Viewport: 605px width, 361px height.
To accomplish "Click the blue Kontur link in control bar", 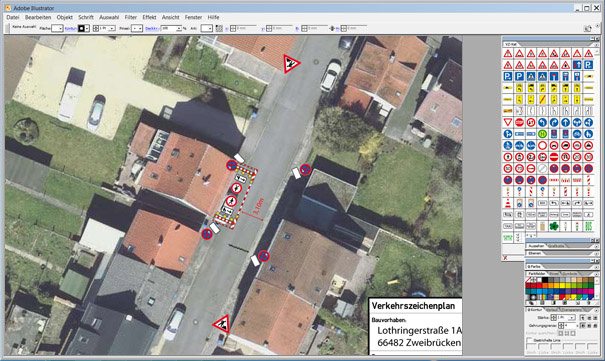I will click(71, 28).
